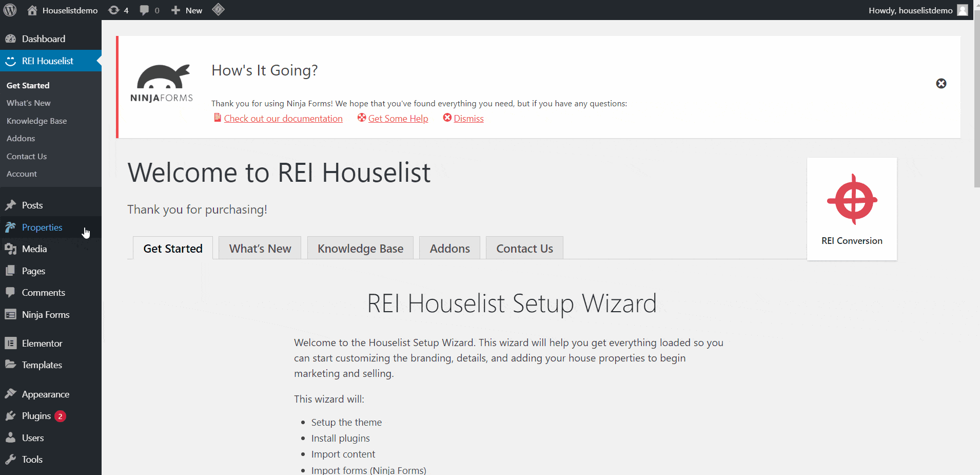This screenshot has width=980, height=475.
Task: Click the lifebuoy icon beside Get Some Help
Action: pos(362,118)
